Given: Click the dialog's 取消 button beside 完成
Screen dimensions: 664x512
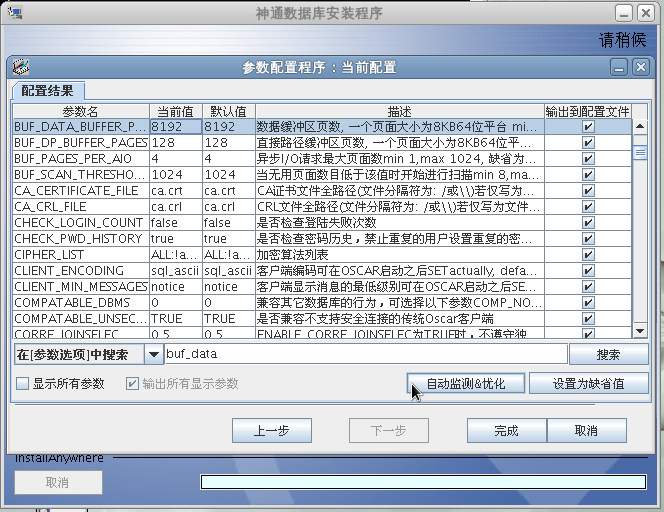Looking at the screenshot, I should click(587, 431).
